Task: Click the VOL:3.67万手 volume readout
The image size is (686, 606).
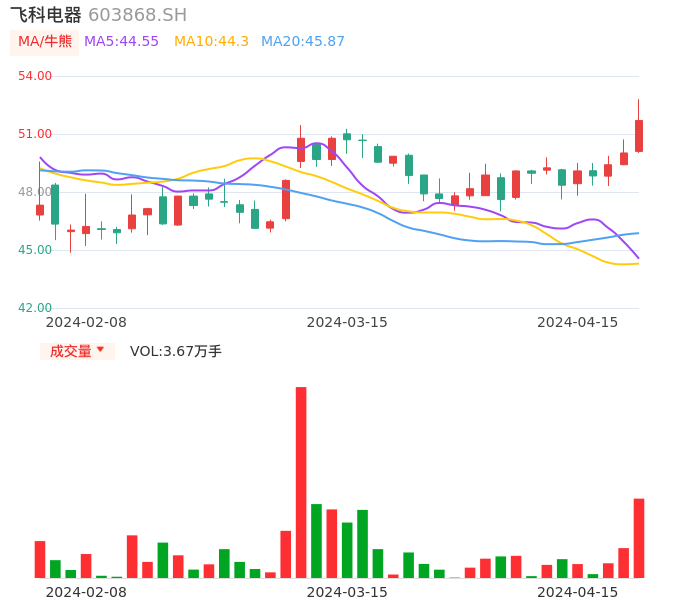Action: click(x=176, y=351)
